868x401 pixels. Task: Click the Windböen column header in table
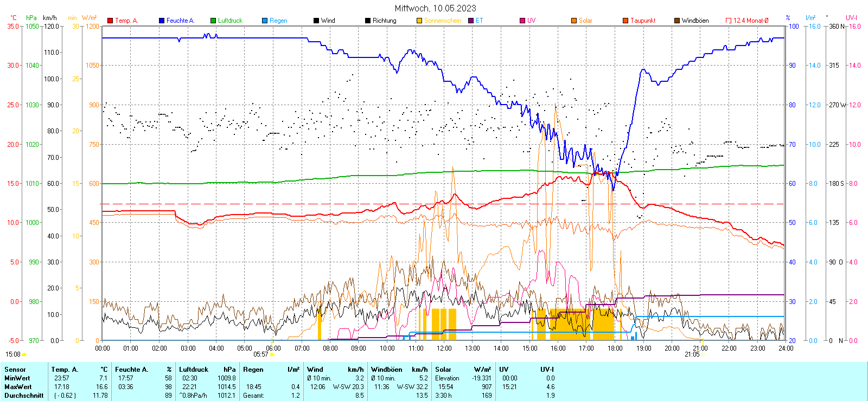pyautogui.click(x=386, y=370)
